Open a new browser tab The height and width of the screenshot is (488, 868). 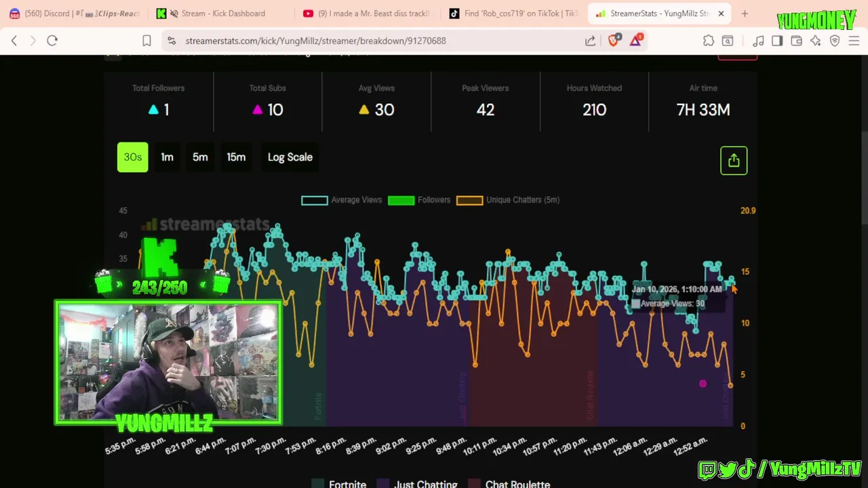pyautogui.click(x=745, y=14)
